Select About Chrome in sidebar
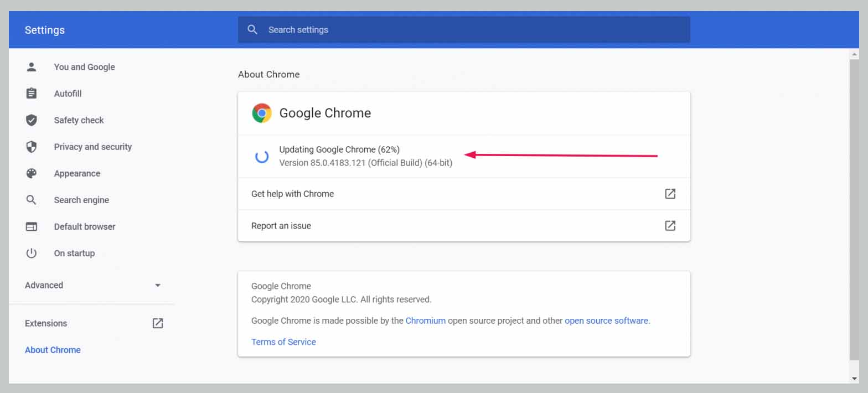 pos(53,350)
